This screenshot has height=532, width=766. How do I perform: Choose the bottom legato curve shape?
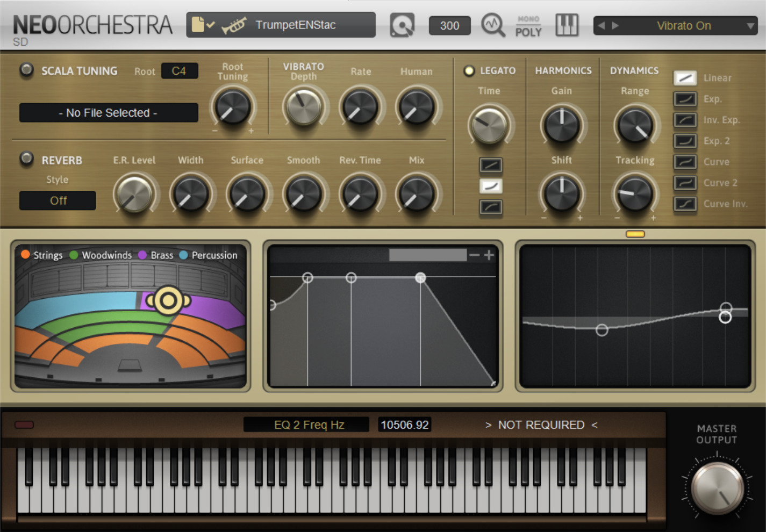491,207
